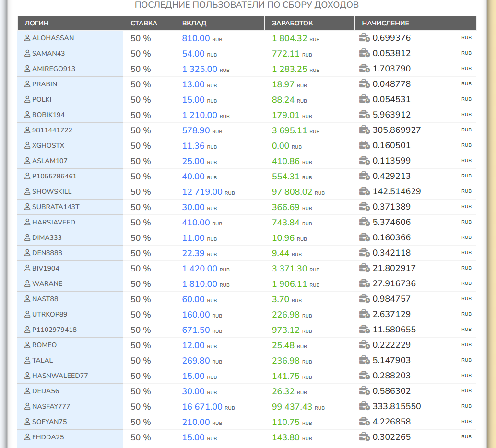Click the 0.984757 accrual value
Viewport: 496px width, 448px height.
[391, 299]
